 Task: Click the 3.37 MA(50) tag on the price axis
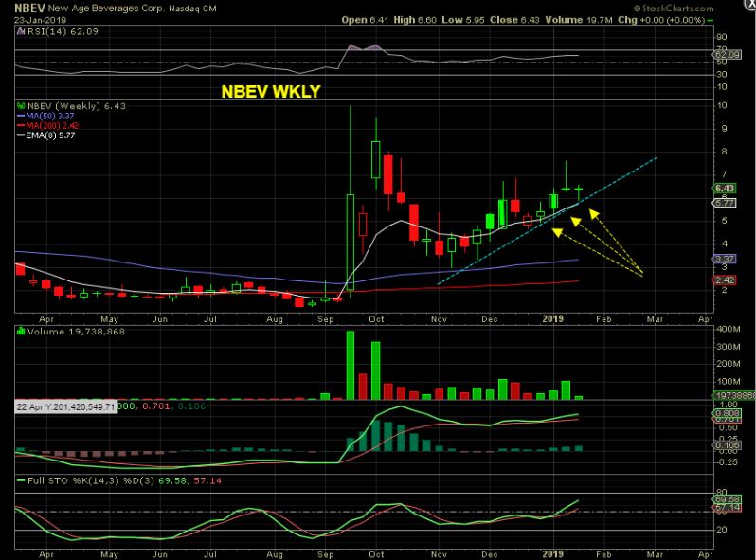[x=724, y=259]
